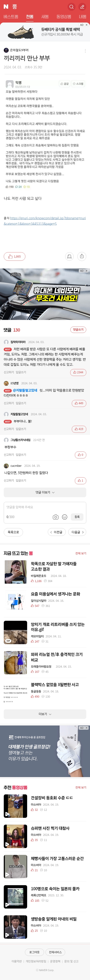The height and width of the screenshot is (980, 90).
Task: Click the 댓글쓰기 write comment button
Action: [78, 330]
